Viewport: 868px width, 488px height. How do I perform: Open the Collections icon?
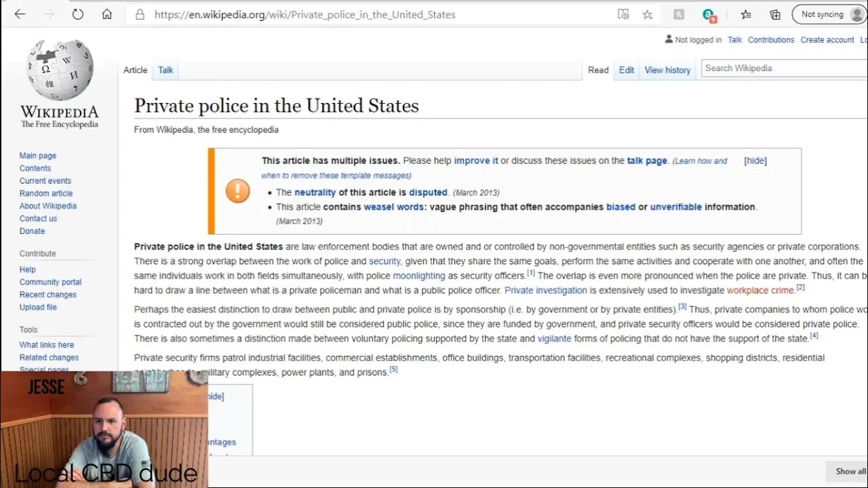(775, 14)
